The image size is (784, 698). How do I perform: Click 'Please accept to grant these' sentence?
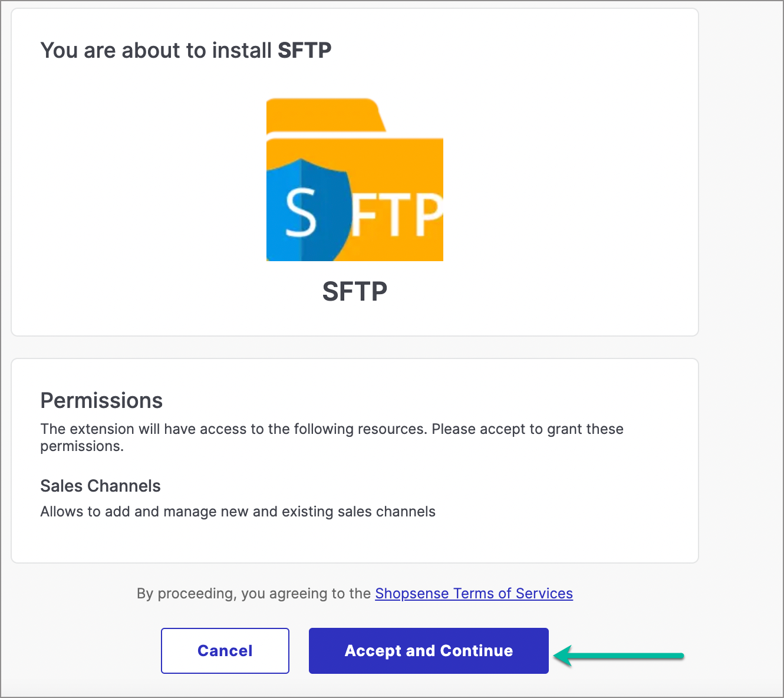click(x=528, y=429)
